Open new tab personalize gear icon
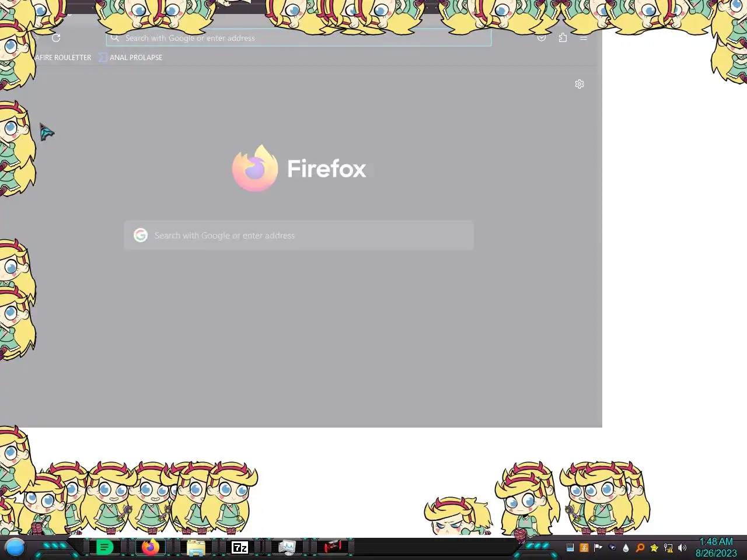 pos(580,84)
